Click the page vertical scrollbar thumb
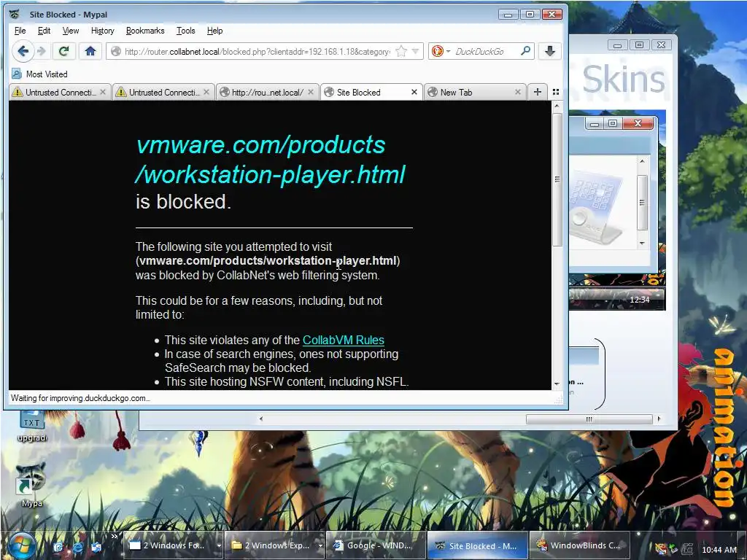The height and width of the screenshot is (560, 747). click(557, 179)
